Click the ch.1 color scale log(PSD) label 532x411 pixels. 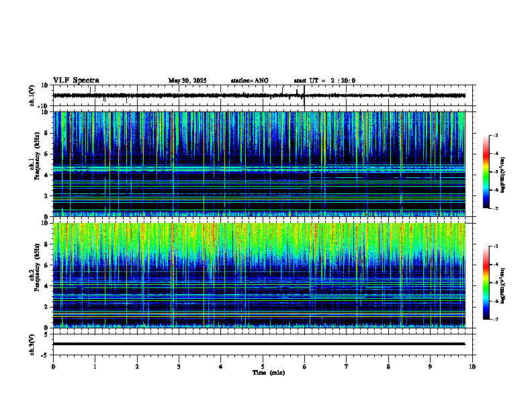click(x=503, y=175)
